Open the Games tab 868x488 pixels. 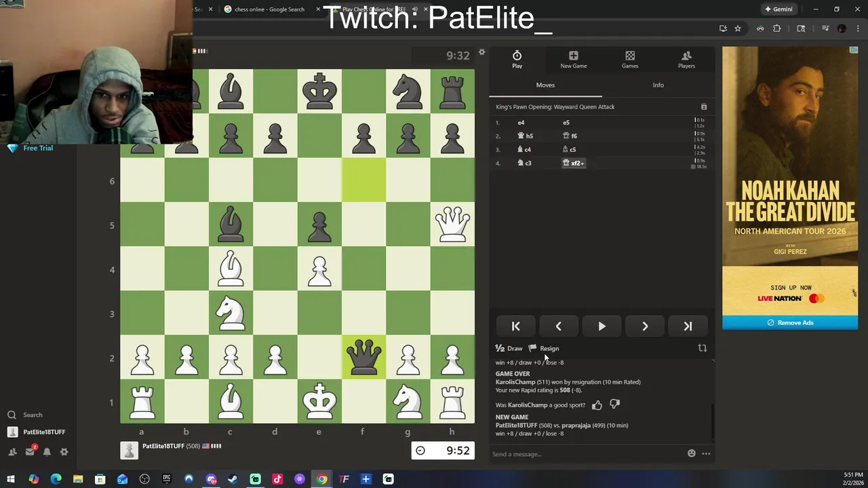[630, 60]
